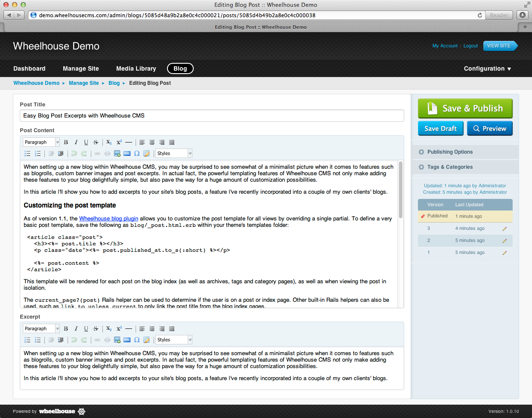Click the Logout link
This screenshot has width=532, height=418.
pyautogui.click(x=470, y=46)
